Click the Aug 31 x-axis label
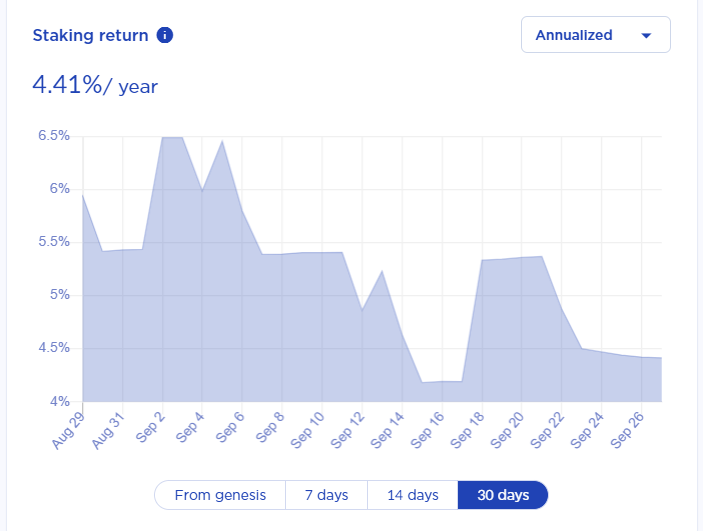703x531 pixels. coord(108,430)
